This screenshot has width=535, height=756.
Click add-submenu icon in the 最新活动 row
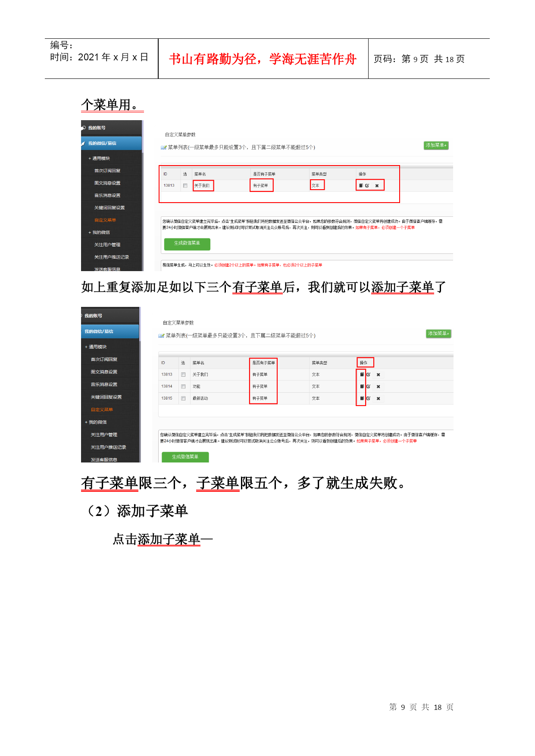pos(362,398)
